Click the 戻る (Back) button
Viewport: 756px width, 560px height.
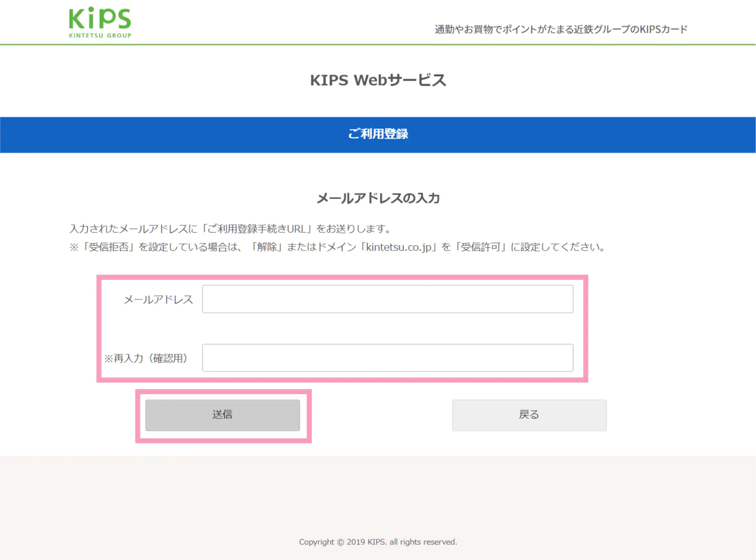tap(529, 415)
